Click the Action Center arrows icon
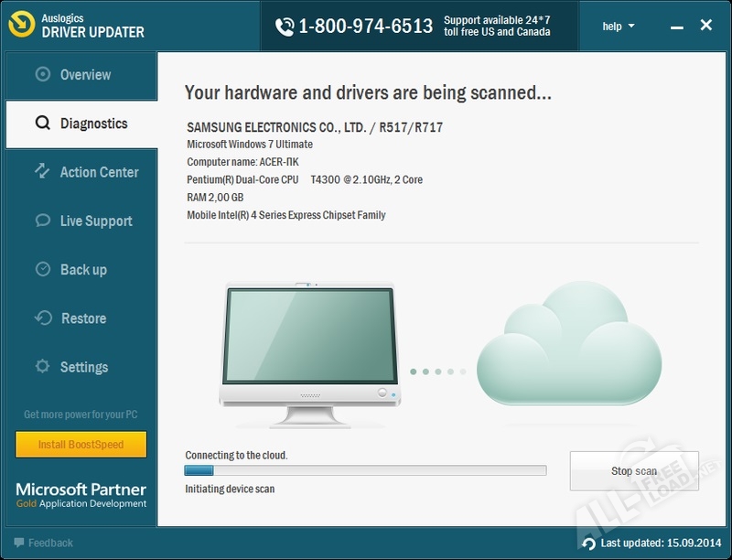732x560 pixels. [42, 172]
